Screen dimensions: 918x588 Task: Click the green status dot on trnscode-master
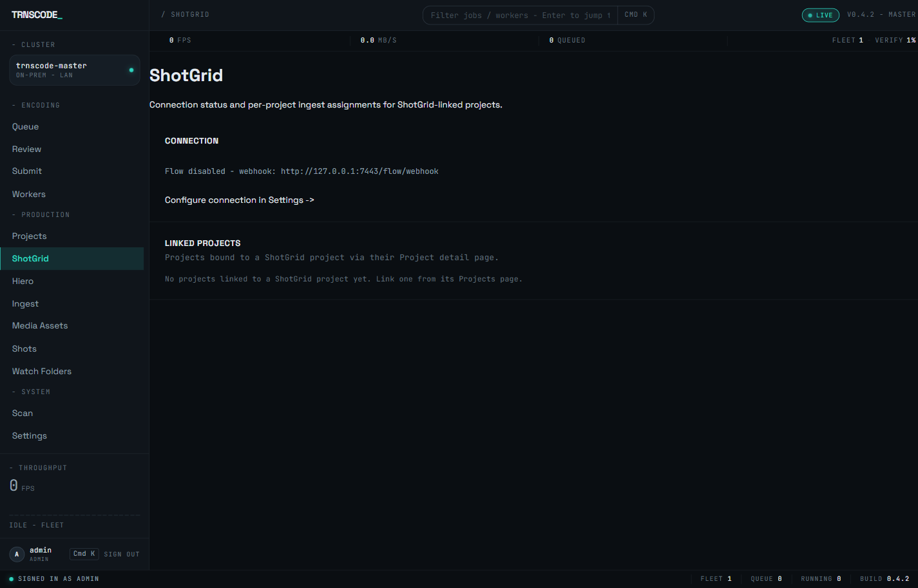pyautogui.click(x=131, y=70)
